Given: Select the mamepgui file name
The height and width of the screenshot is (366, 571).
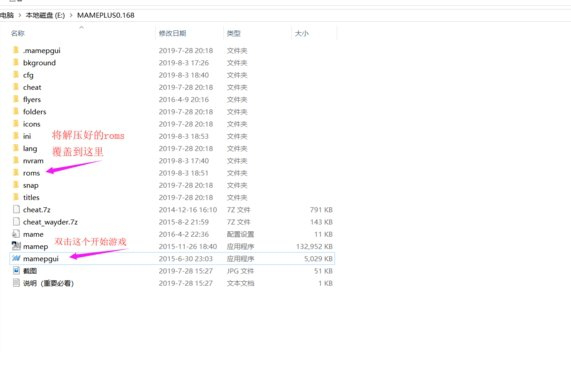Looking at the screenshot, I should point(41,259).
